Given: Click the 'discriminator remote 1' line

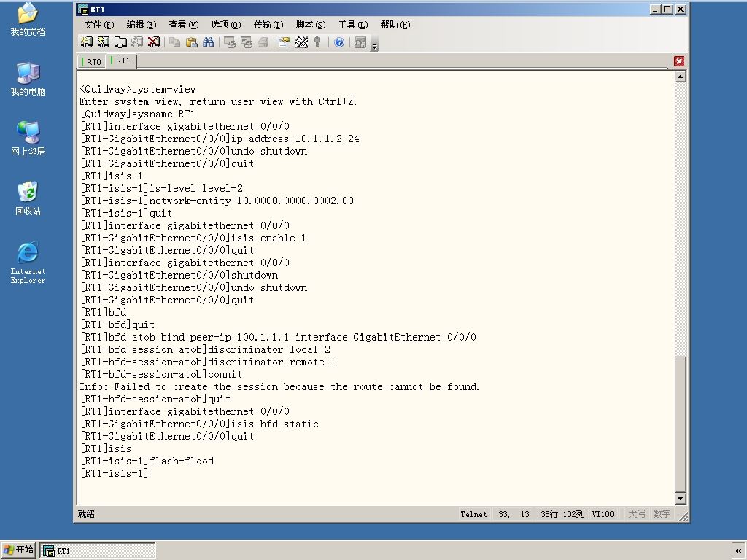Looking at the screenshot, I should click(208, 362).
